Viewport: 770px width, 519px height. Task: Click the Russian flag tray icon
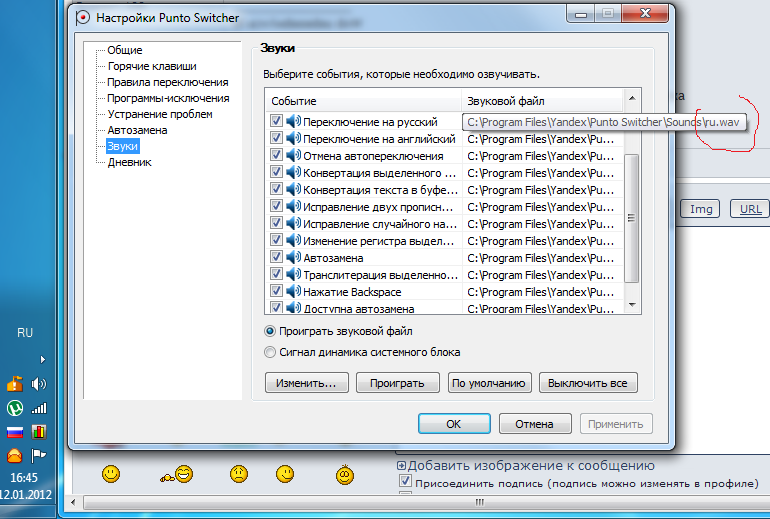click(x=15, y=432)
